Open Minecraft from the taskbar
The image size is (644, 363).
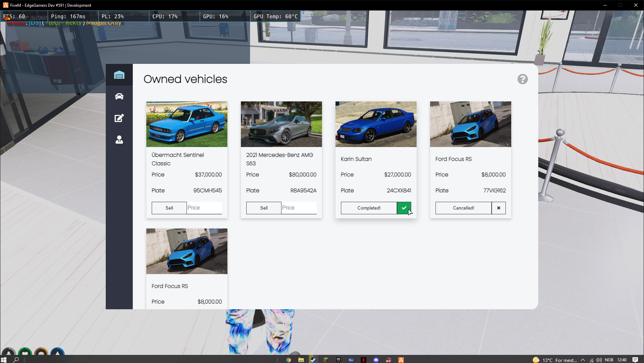pos(326,360)
